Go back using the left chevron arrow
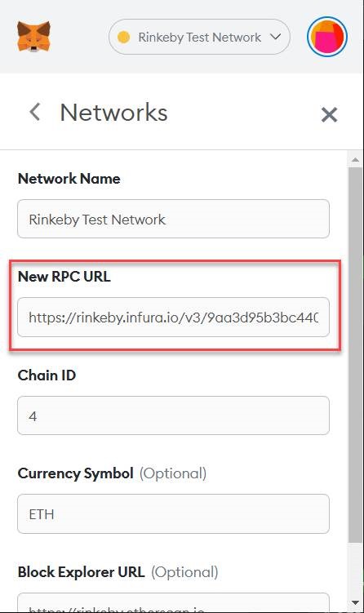This screenshot has width=364, height=613. (x=35, y=112)
